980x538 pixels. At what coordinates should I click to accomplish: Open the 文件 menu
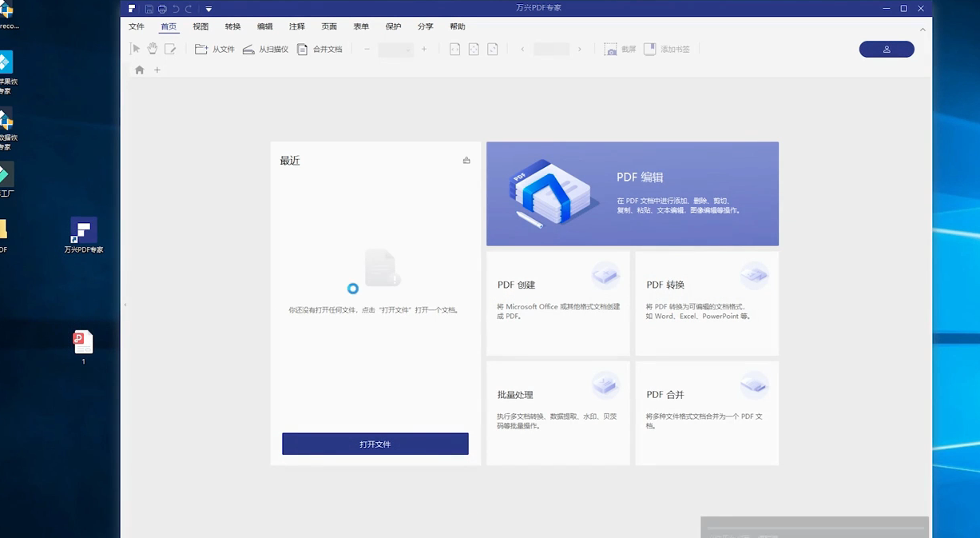pos(137,26)
